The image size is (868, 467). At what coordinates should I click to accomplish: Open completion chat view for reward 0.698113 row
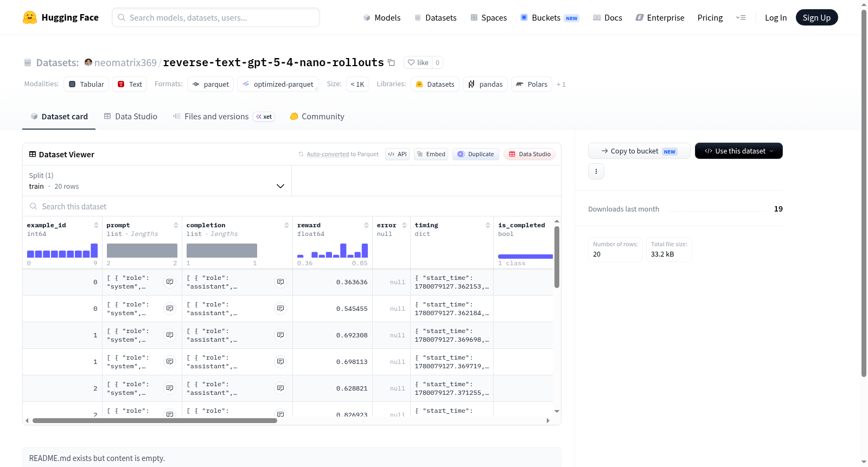[x=280, y=362]
